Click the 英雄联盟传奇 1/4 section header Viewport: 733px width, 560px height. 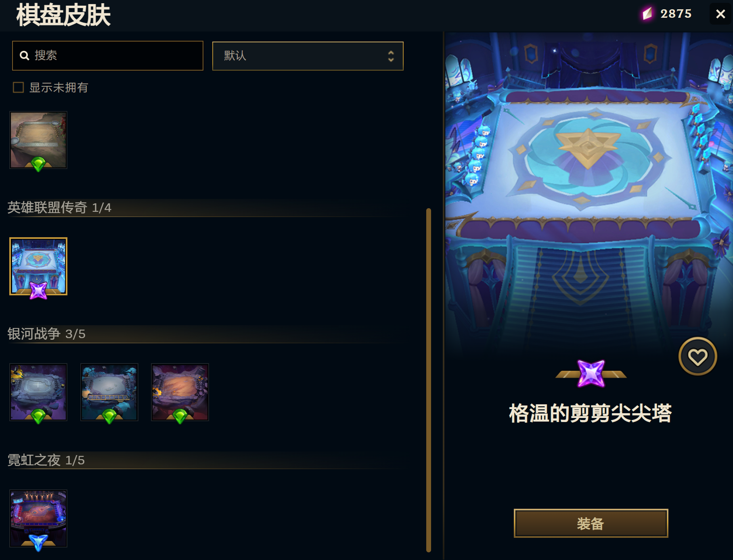pyautogui.click(x=59, y=207)
